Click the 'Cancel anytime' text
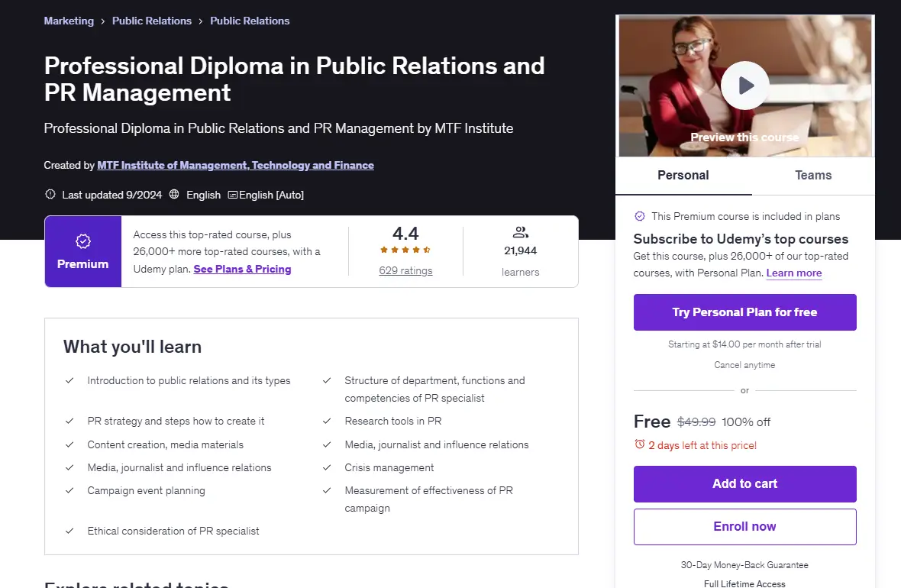This screenshot has width=901, height=588. [744, 365]
